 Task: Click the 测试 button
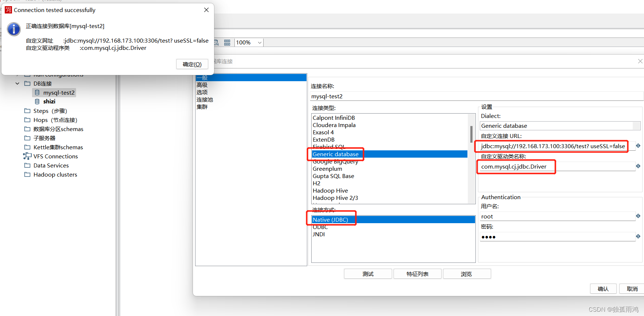pyautogui.click(x=368, y=274)
